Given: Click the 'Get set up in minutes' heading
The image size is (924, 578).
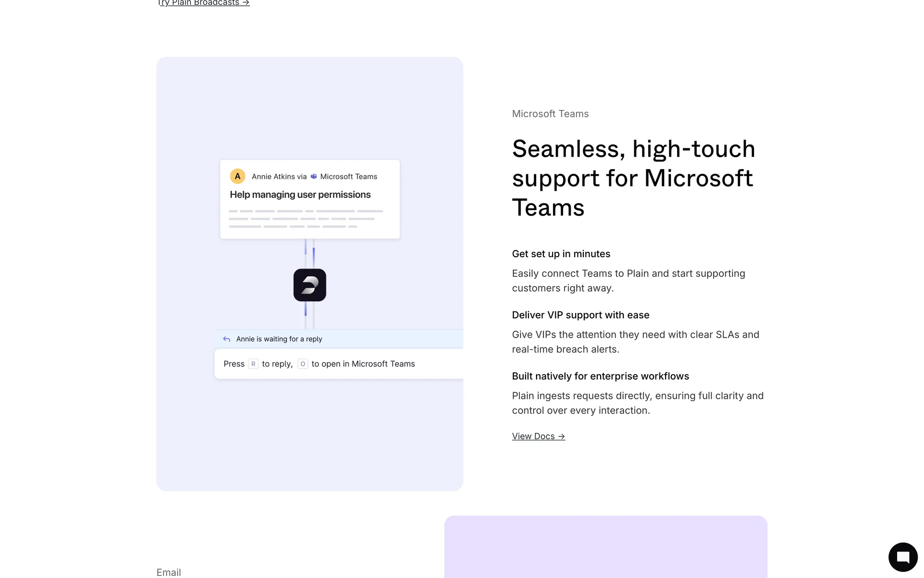Looking at the screenshot, I should point(561,254).
